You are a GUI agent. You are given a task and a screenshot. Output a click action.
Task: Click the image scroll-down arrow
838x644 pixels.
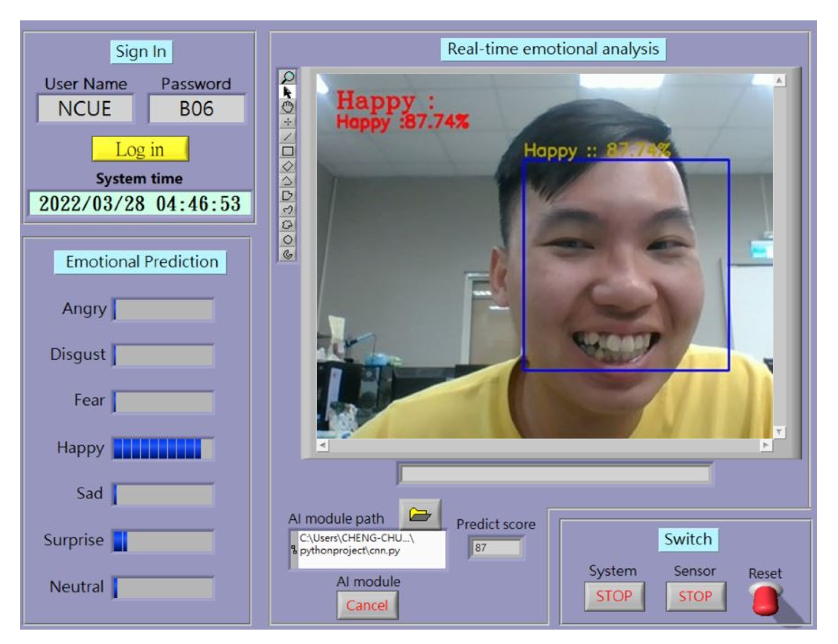[x=779, y=432]
